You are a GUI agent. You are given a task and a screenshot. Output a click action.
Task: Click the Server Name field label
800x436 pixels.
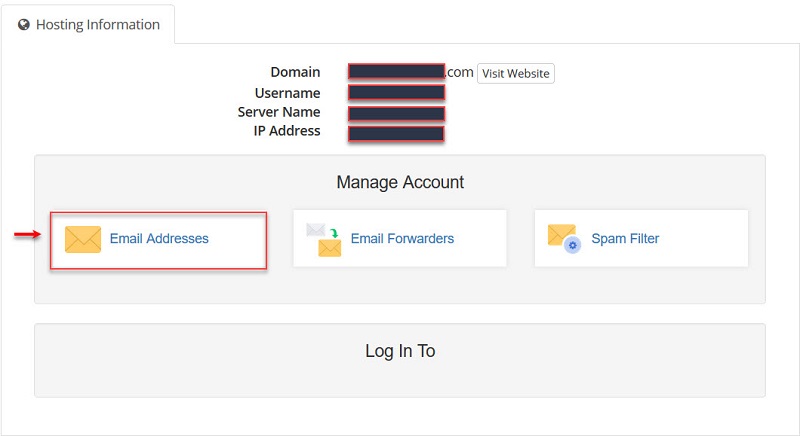point(279,112)
